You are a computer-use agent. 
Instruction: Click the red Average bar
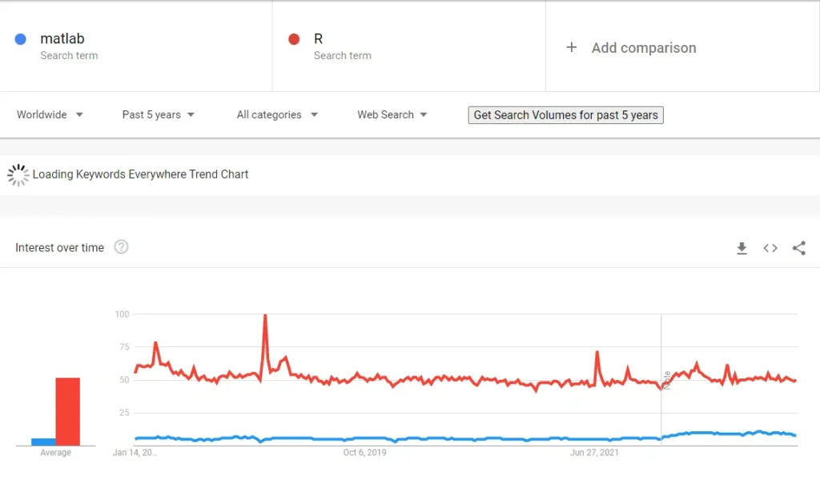(x=68, y=411)
